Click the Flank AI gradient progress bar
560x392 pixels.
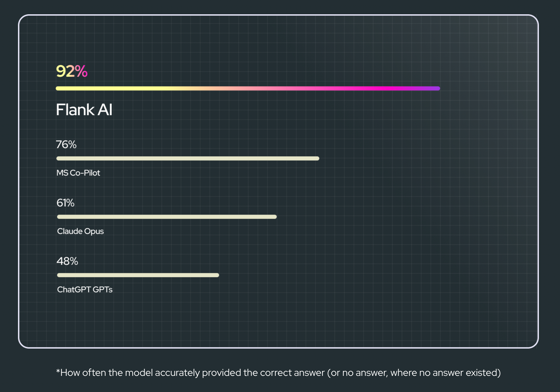pyautogui.click(x=248, y=88)
